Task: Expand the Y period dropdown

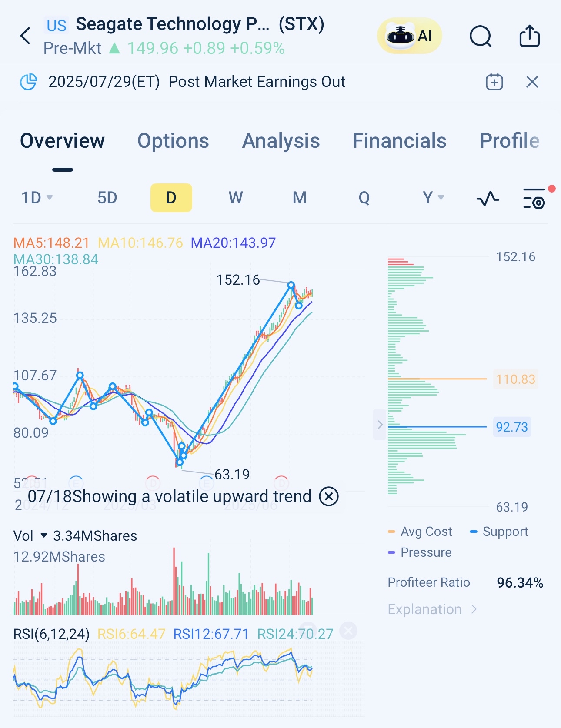Action: point(433,198)
